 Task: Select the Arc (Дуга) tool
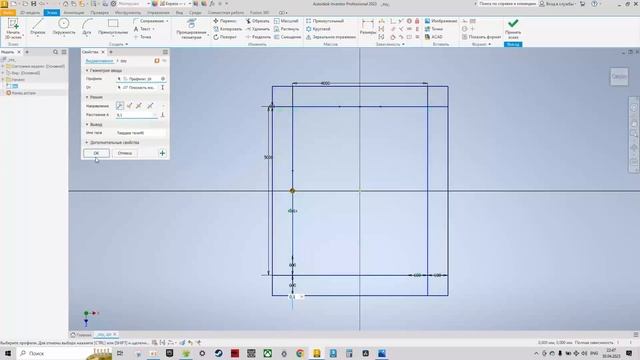87,27
